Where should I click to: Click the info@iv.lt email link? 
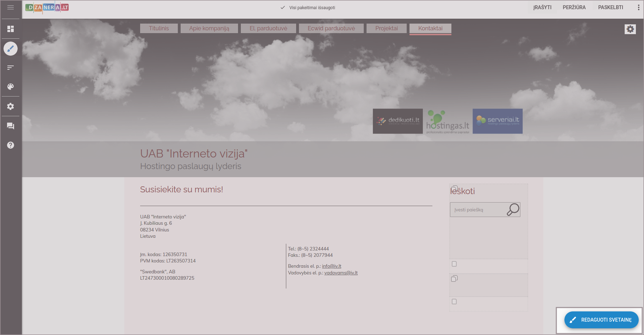[x=331, y=266]
